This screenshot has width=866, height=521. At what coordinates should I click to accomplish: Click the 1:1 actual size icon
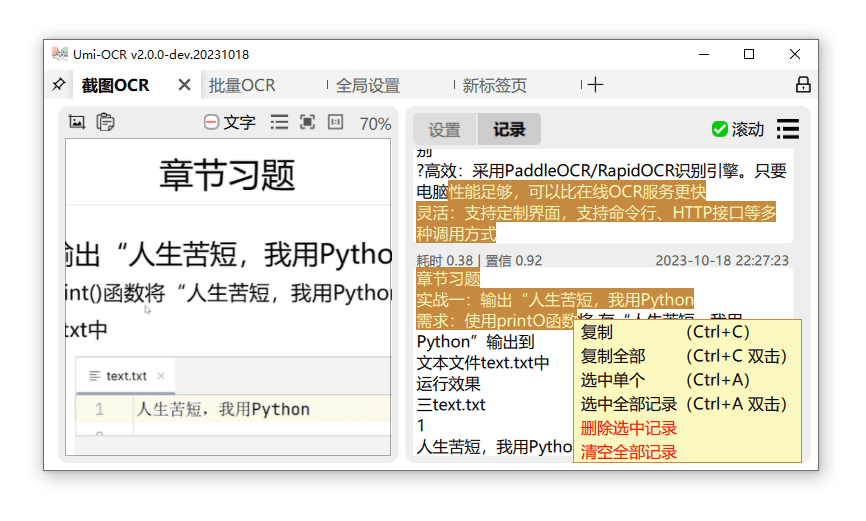pos(335,122)
